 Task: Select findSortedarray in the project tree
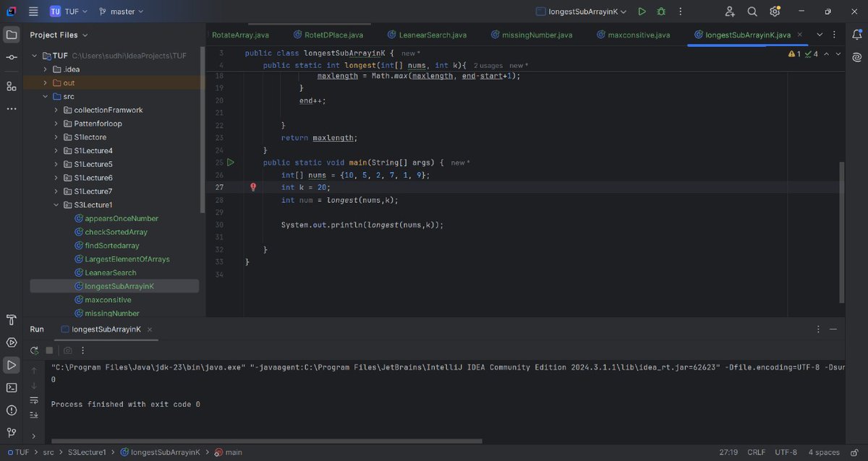[111, 246]
